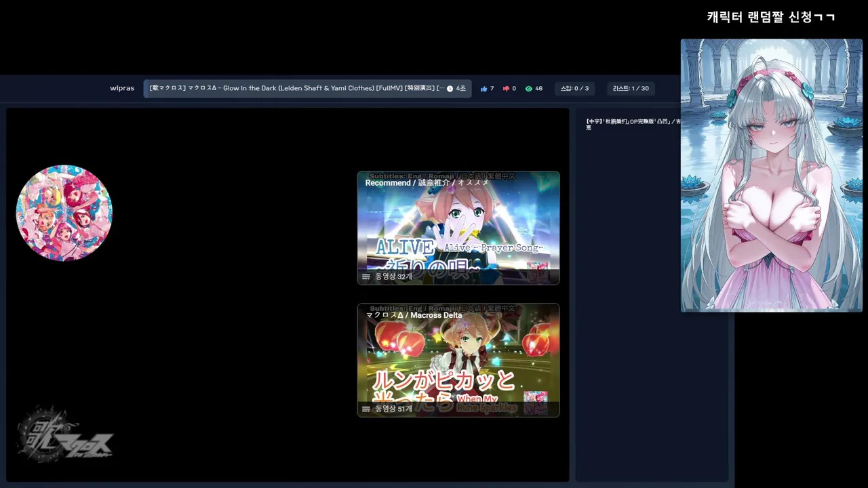Screen dimensions: 868x488
Task: Open the Macross Delta playlist thumbnail
Action: pos(458,360)
